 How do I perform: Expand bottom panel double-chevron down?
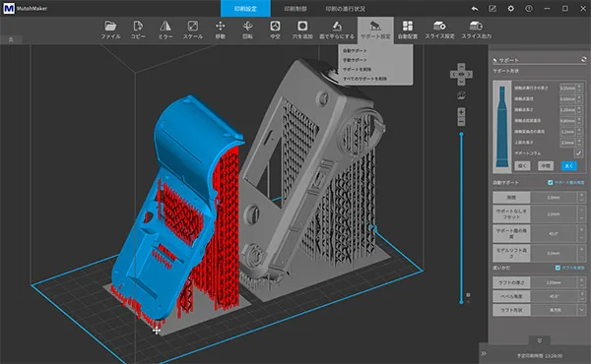point(540,340)
